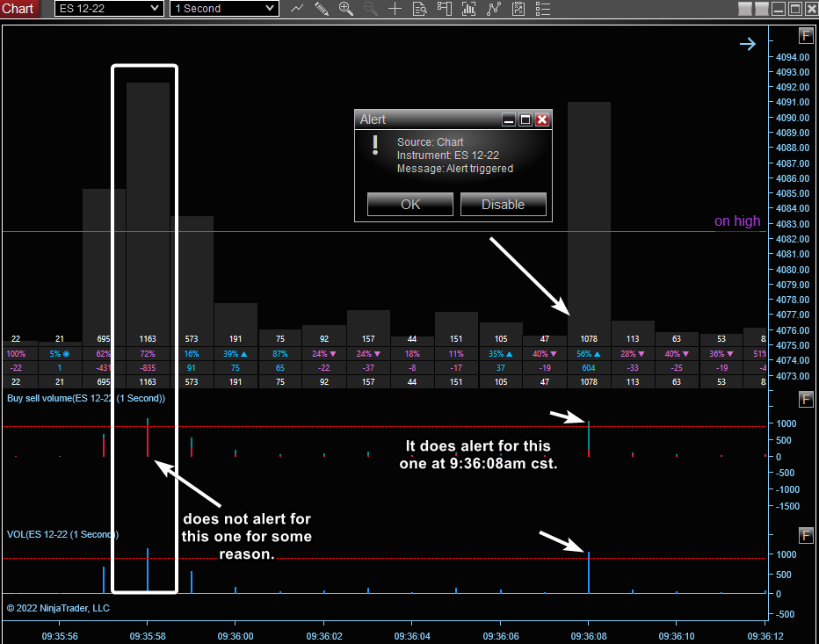Click the 72% cell in the volume table

pyautogui.click(x=148, y=353)
